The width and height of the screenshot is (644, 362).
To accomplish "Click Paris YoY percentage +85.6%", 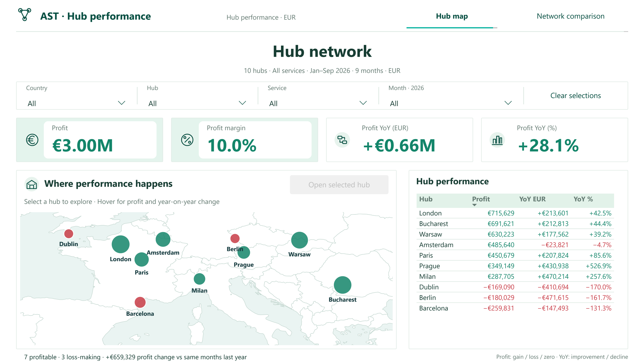I will [x=600, y=255].
